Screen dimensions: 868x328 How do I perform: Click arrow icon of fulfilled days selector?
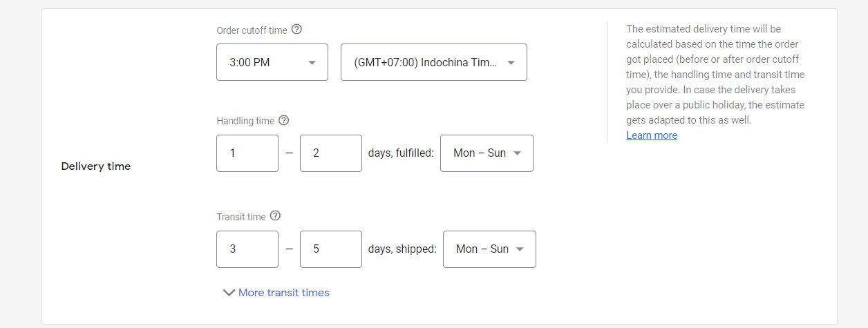[518, 153]
